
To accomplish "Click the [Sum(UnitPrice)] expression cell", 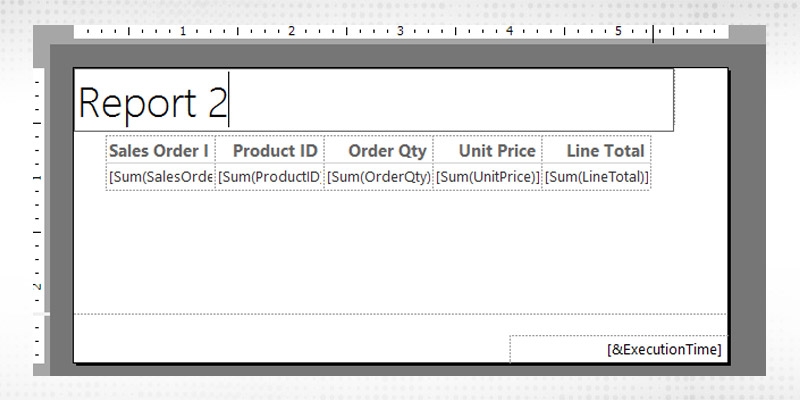I will 488,177.
